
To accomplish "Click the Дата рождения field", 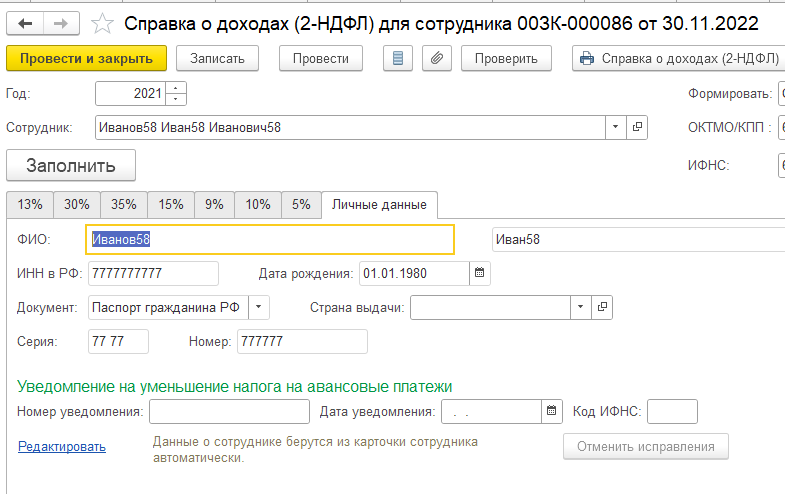I will (414, 273).
